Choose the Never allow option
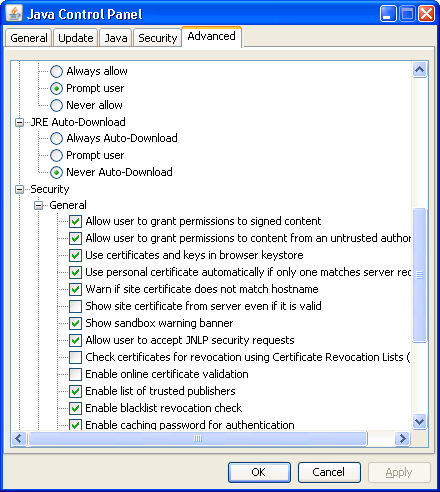 [x=56, y=105]
